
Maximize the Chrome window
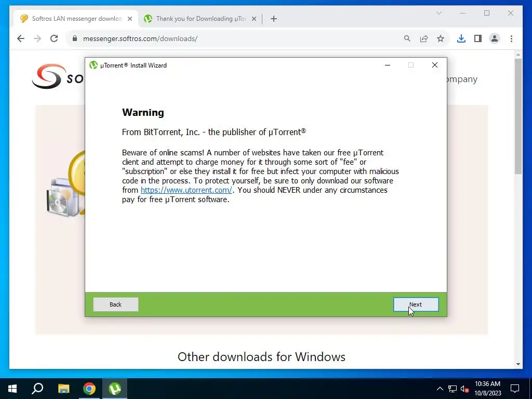pos(487,13)
